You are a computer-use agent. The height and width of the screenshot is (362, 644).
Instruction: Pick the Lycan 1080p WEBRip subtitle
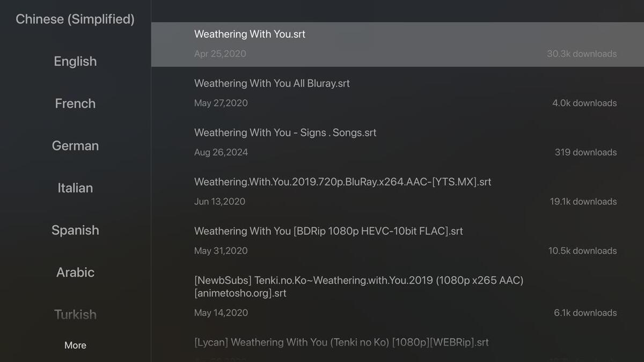click(x=341, y=342)
